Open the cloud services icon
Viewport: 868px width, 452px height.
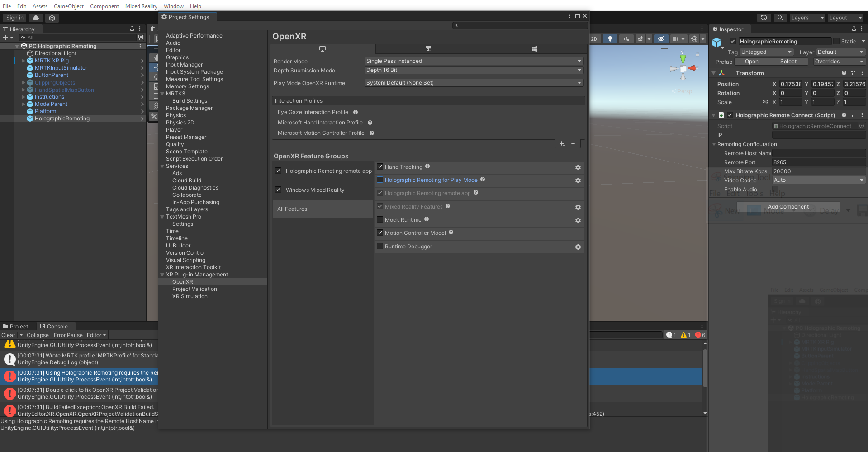pos(36,18)
